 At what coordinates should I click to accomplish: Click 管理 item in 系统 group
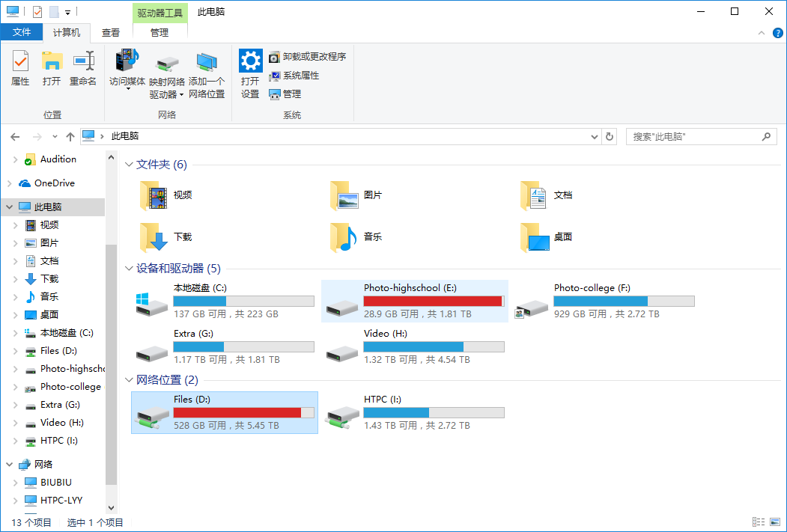tap(285, 94)
